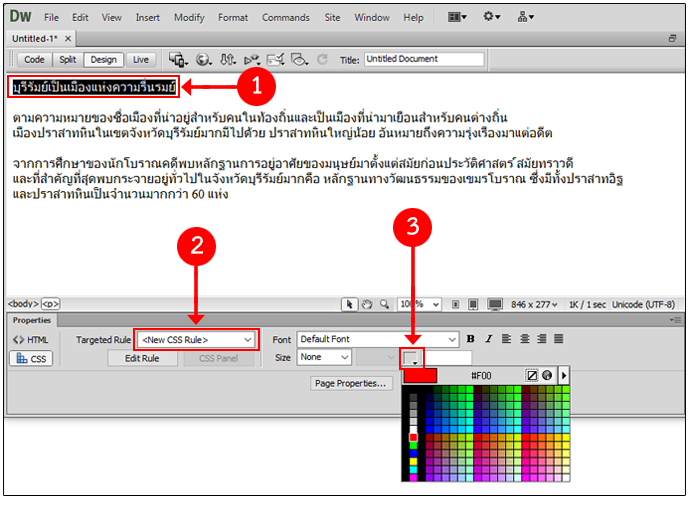Align text left in Properties
This screenshot has height=509, width=691.
point(505,339)
